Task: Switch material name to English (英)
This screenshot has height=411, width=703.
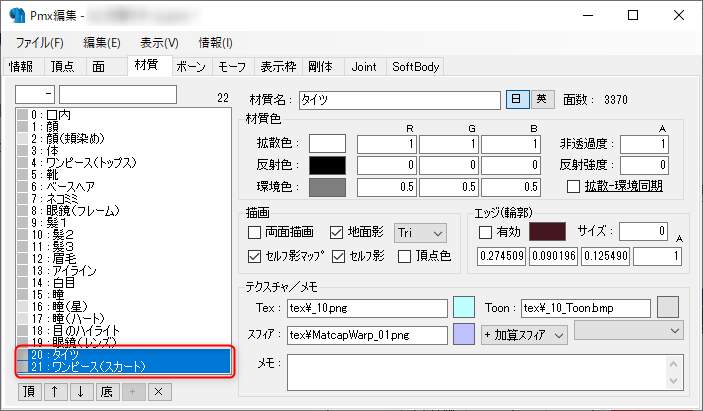Action: (542, 99)
